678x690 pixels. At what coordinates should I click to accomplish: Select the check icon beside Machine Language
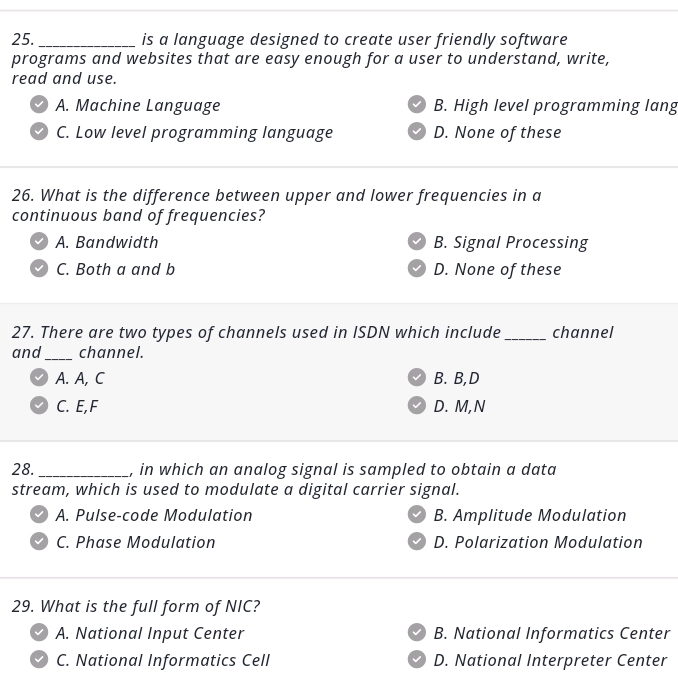click(39, 105)
